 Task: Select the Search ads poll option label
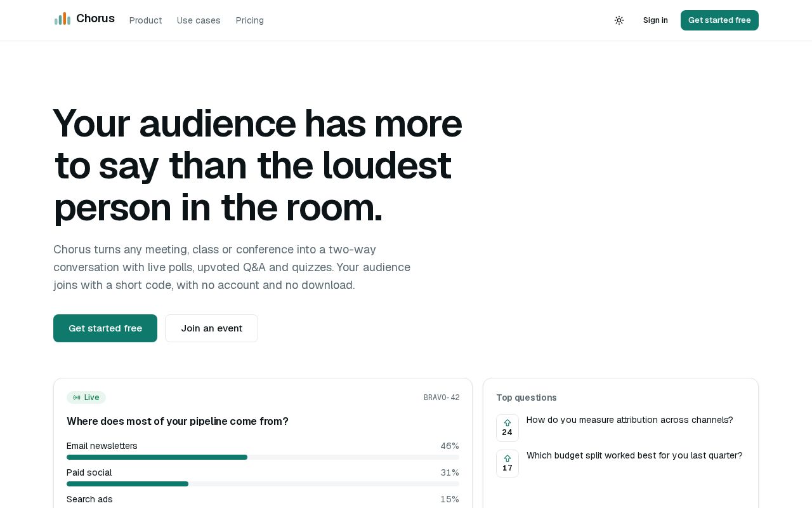pos(89,499)
